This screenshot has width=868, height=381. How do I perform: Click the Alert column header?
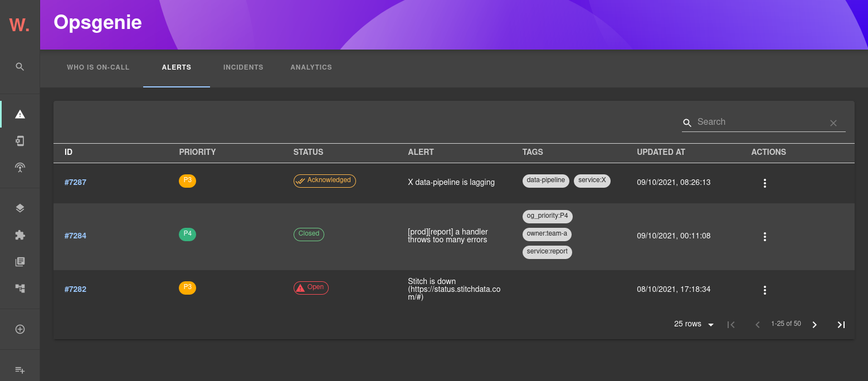tap(421, 152)
